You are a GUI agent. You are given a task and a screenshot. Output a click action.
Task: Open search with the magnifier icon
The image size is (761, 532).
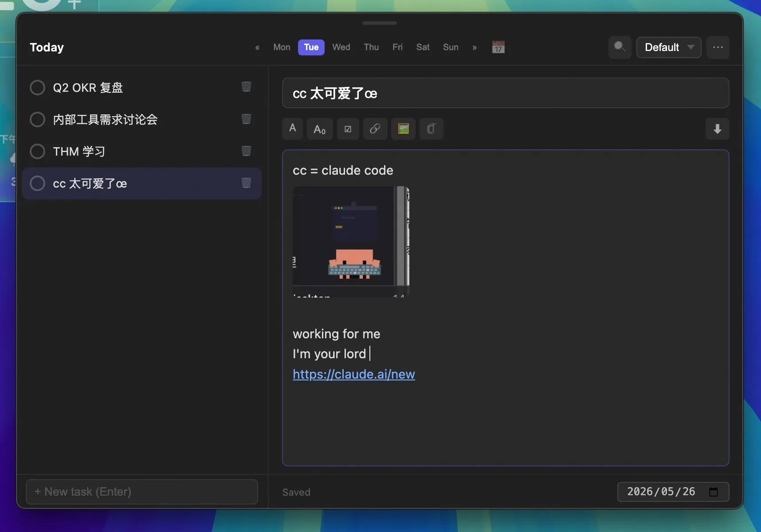(620, 47)
